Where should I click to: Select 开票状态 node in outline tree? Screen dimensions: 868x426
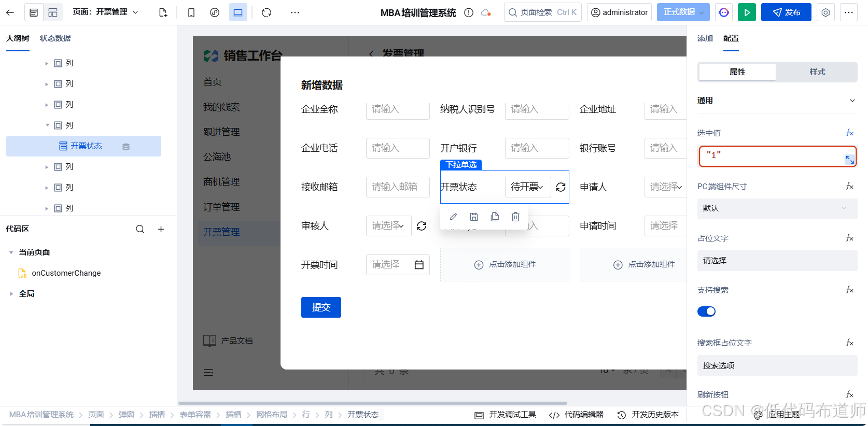83,146
